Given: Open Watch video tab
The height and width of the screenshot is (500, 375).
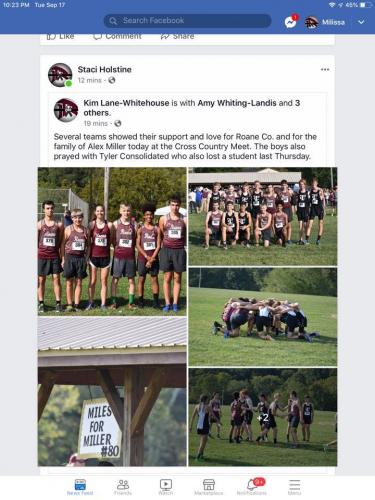Looking at the screenshot, I should [x=166, y=487].
